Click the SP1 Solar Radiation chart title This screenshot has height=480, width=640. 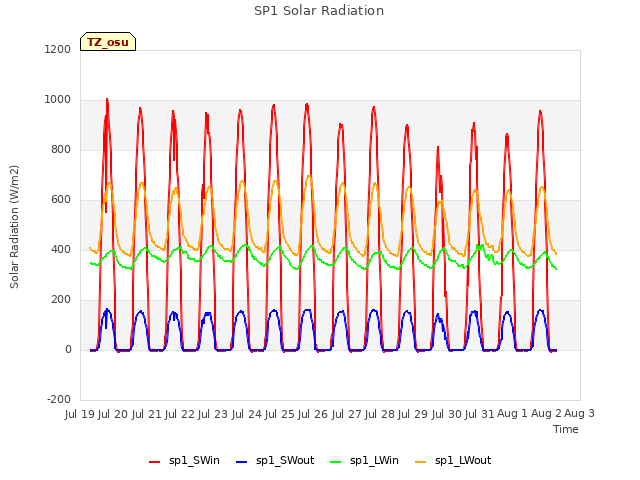(x=319, y=11)
